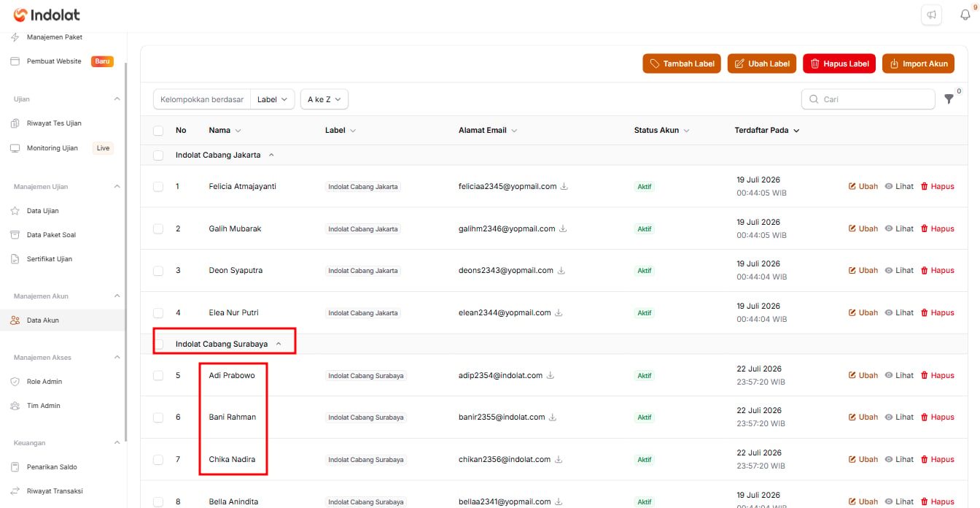Click Hapus trash for Felicia Atmajayanti
980x508 pixels.
pos(937,186)
